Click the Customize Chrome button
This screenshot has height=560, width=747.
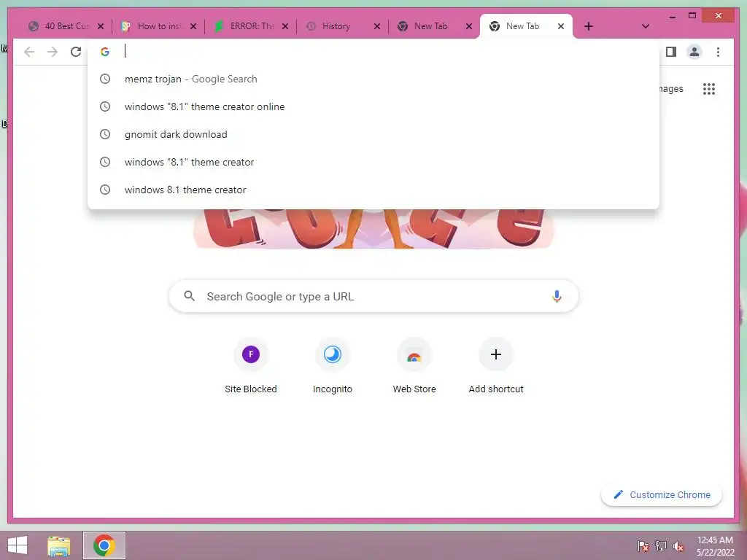tap(662, 495)
